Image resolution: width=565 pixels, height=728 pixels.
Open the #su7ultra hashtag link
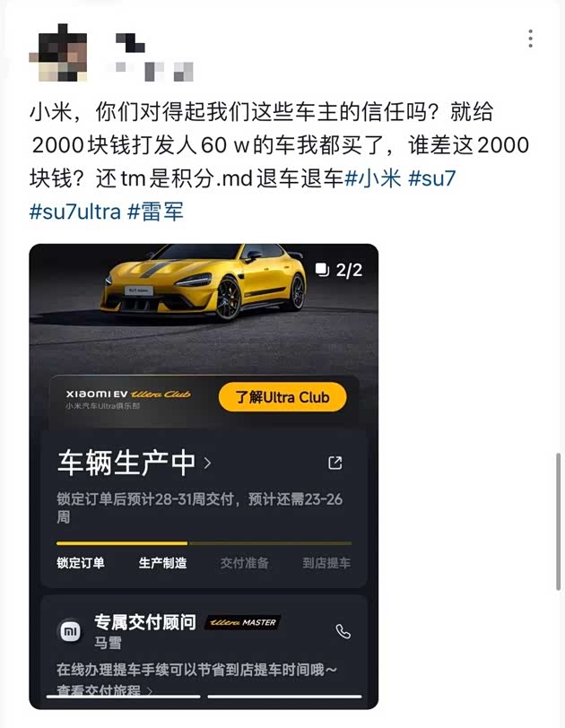tap(75, 212)
